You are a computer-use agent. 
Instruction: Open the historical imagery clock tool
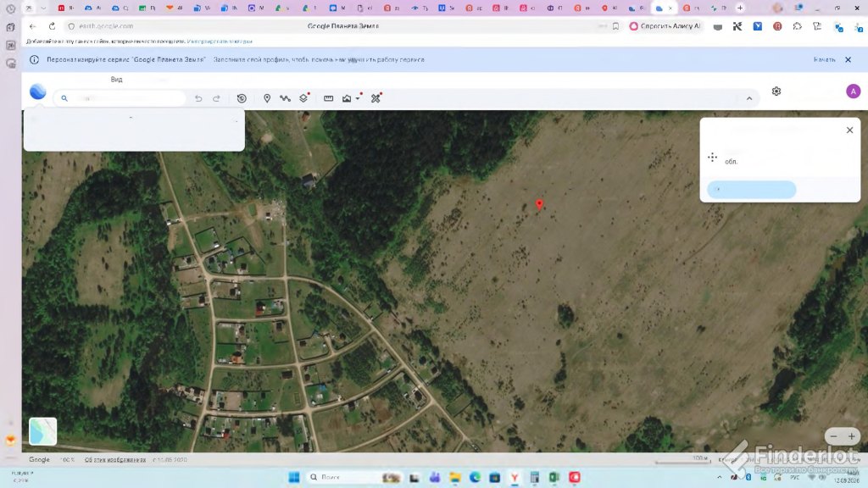coord(242,98)
